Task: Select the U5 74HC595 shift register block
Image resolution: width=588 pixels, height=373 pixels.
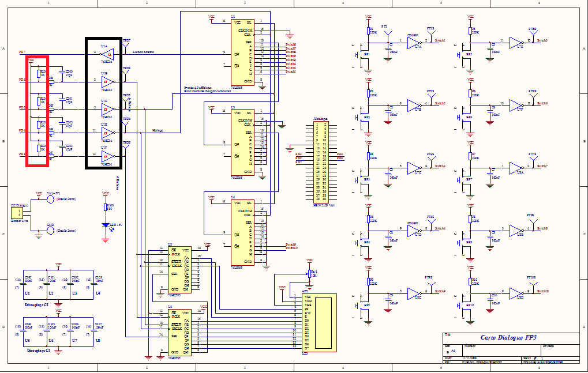Action: (179, 270)
